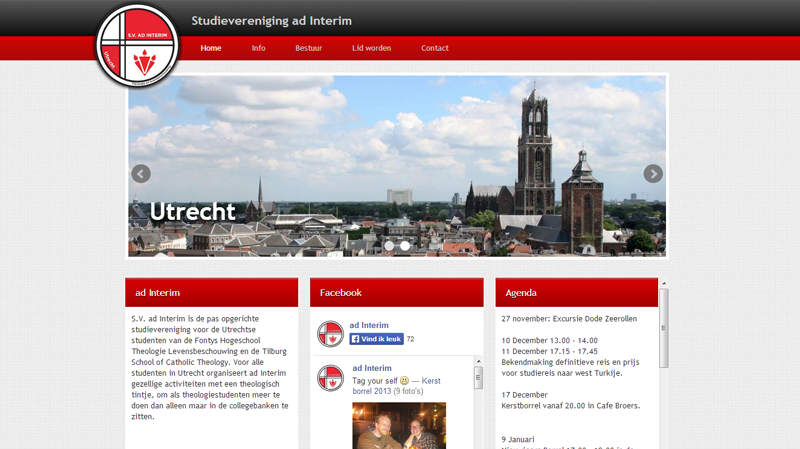Go to the Contact page
Screen dimensions: 800x449
tap(434, 48)
